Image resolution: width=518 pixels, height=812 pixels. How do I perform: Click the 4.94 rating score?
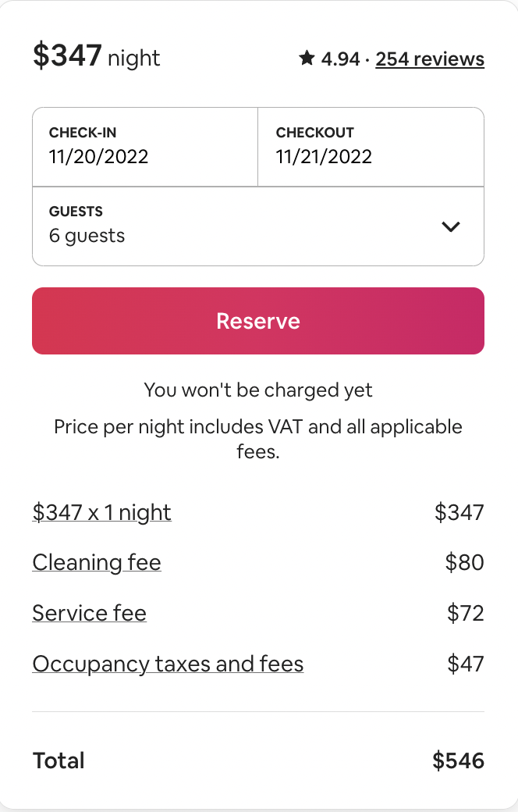click(x=340, y=59)
